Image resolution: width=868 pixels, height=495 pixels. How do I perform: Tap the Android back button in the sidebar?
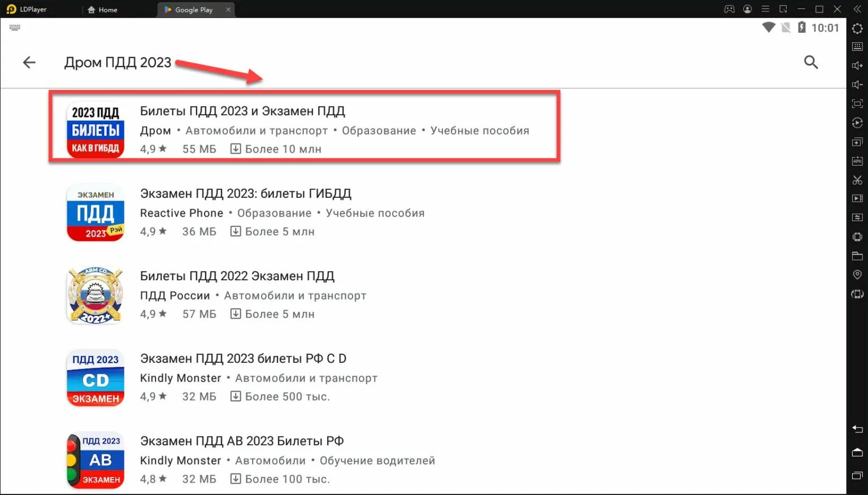pyautogui.click(x=857, y=429)
